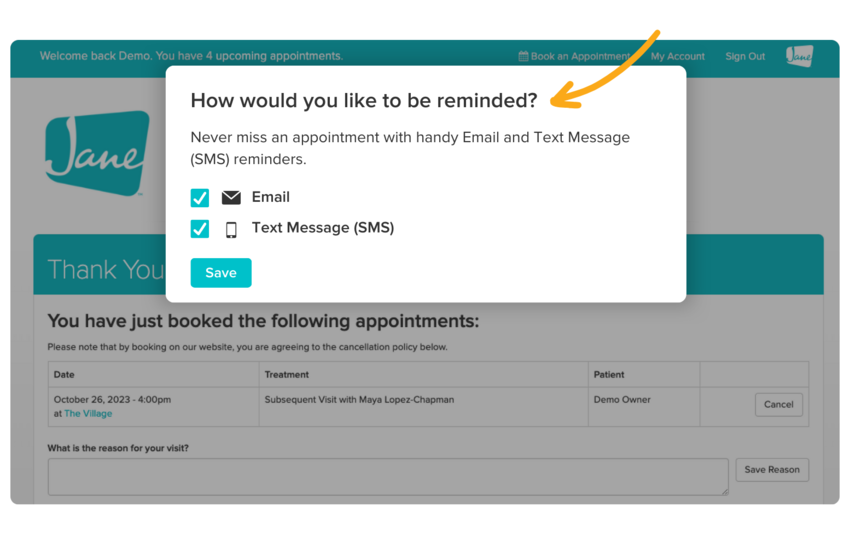
Task: Uncheck the Email reminder checkbox
Action: [x=200, y=198]
